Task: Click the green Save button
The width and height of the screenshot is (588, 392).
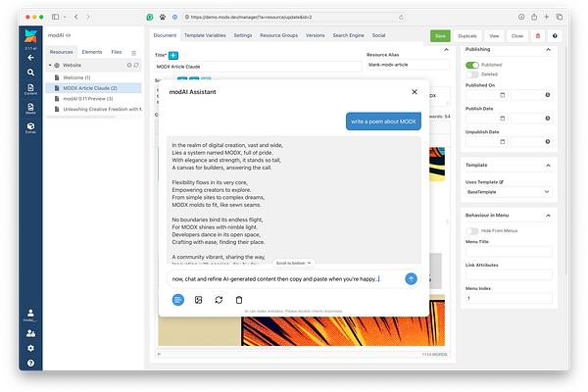Action: (x=440, y=36)
